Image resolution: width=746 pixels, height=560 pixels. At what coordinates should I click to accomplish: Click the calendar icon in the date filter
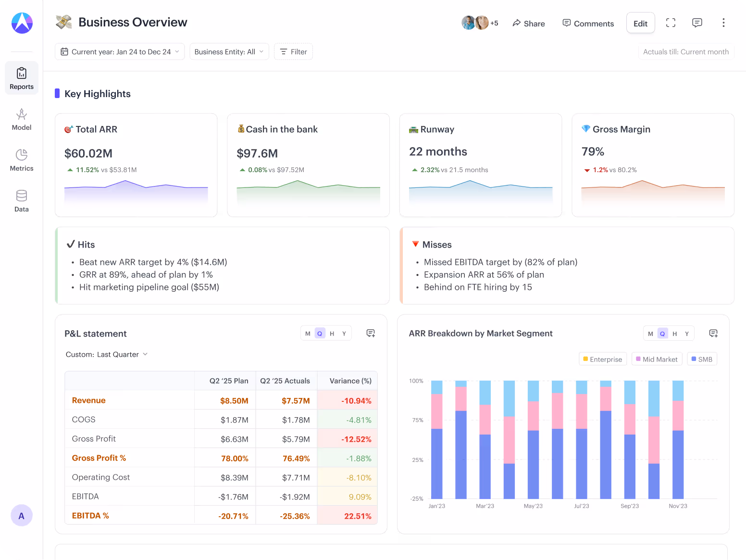[x=64, y=52]
